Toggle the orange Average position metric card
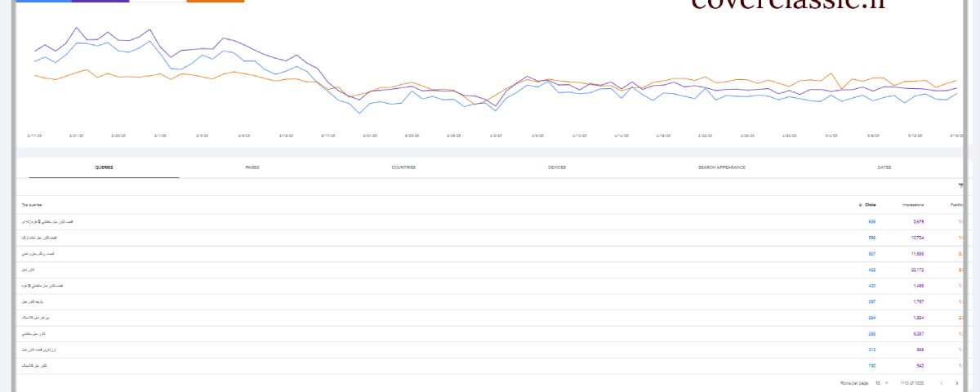The image size is (980, 392). tap(216, 1)
